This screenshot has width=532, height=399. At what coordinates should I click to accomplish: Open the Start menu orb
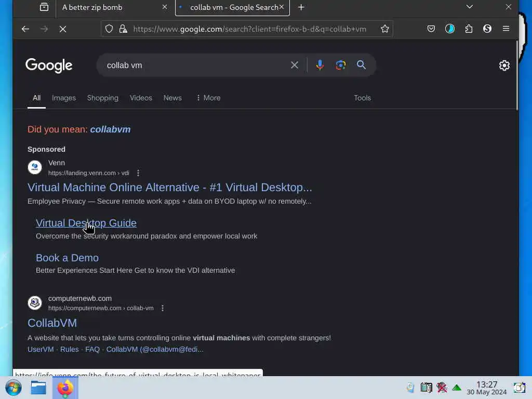coord(14,388)
